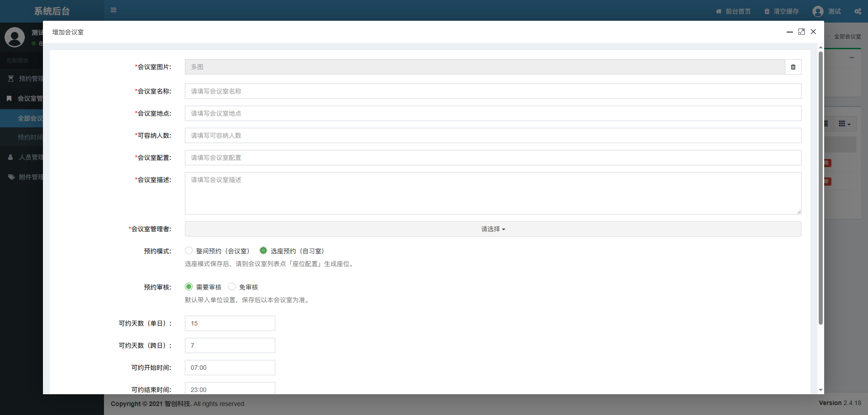Click the scrollbar down arrow in dialog
This screenshot has height=415, width=868.
pyautogui.click(x=821, y=390)
